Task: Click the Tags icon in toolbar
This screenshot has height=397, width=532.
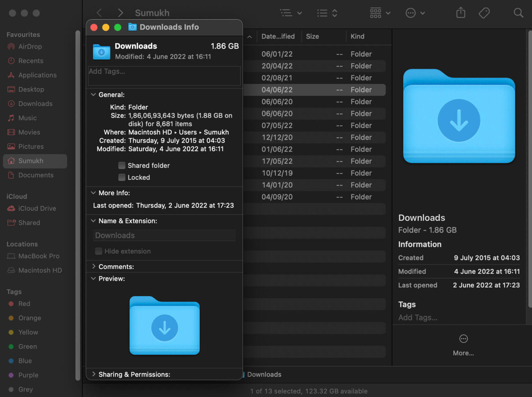Action: [484, 13]
